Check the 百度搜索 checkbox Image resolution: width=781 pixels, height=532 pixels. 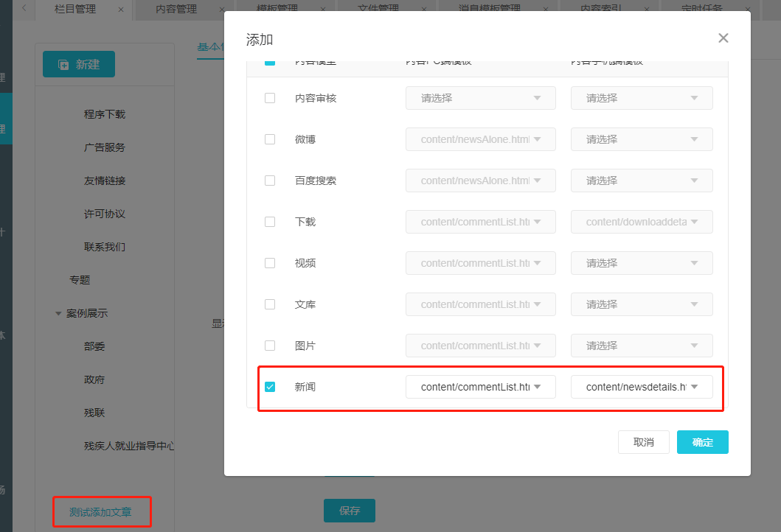(x=270, y=181)
